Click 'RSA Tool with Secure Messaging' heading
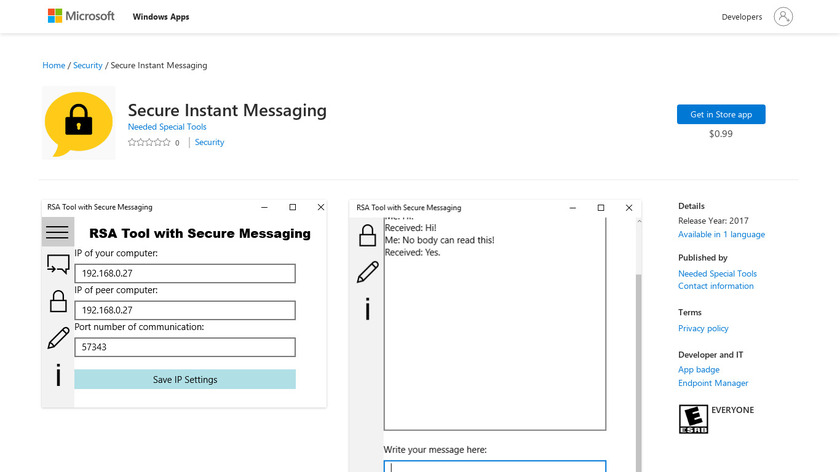Screen dimensions: 840x472 click(200, 234)
